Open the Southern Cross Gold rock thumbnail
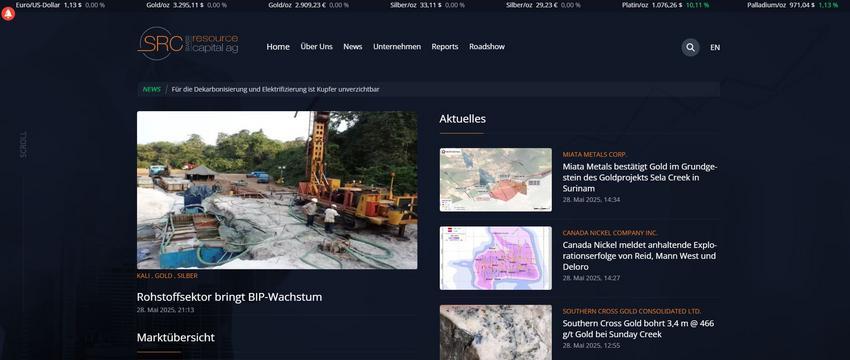850x360 pixels. pyautogui.click(x=495, y=332)
